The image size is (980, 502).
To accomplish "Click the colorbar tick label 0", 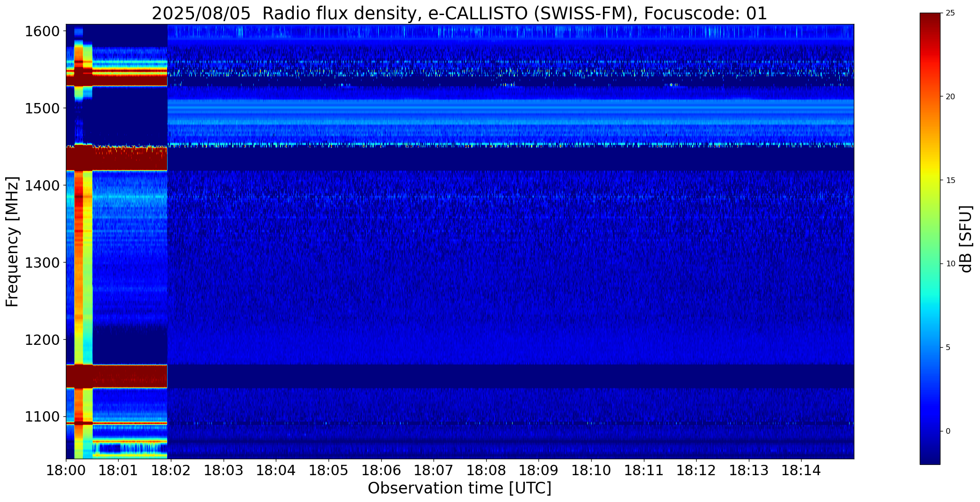I will pyautogui.click(x=948, y=431).
